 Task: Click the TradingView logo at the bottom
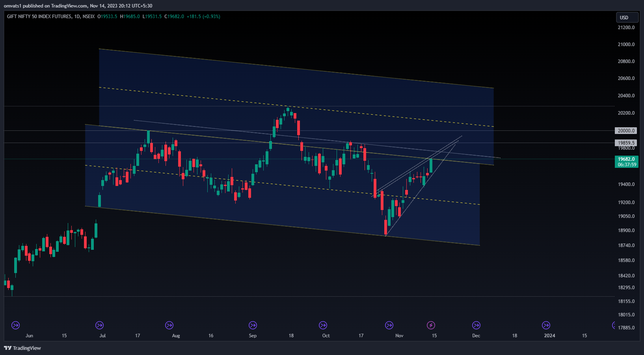pyautogui.click(x=22, y=348)
